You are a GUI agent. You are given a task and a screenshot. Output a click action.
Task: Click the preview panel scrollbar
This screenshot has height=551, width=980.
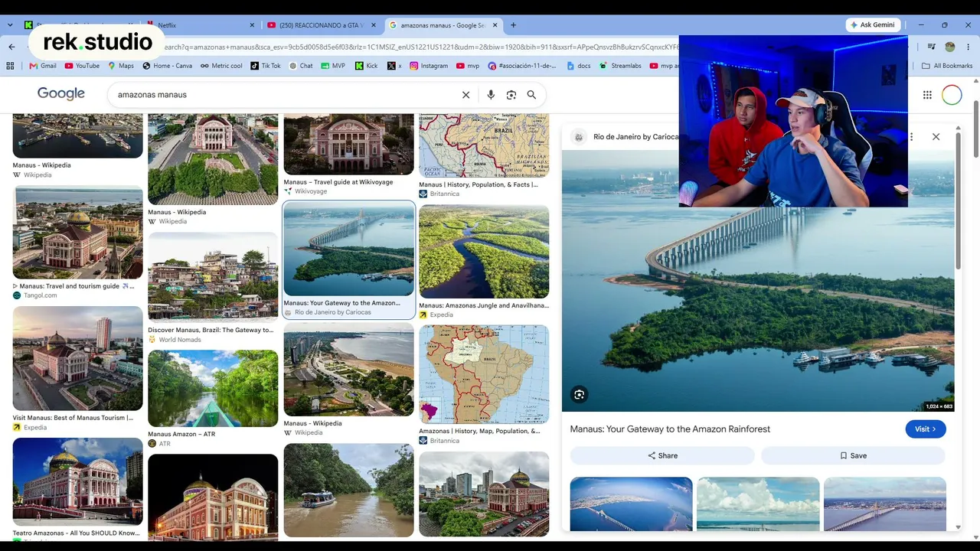click(959, 203)
